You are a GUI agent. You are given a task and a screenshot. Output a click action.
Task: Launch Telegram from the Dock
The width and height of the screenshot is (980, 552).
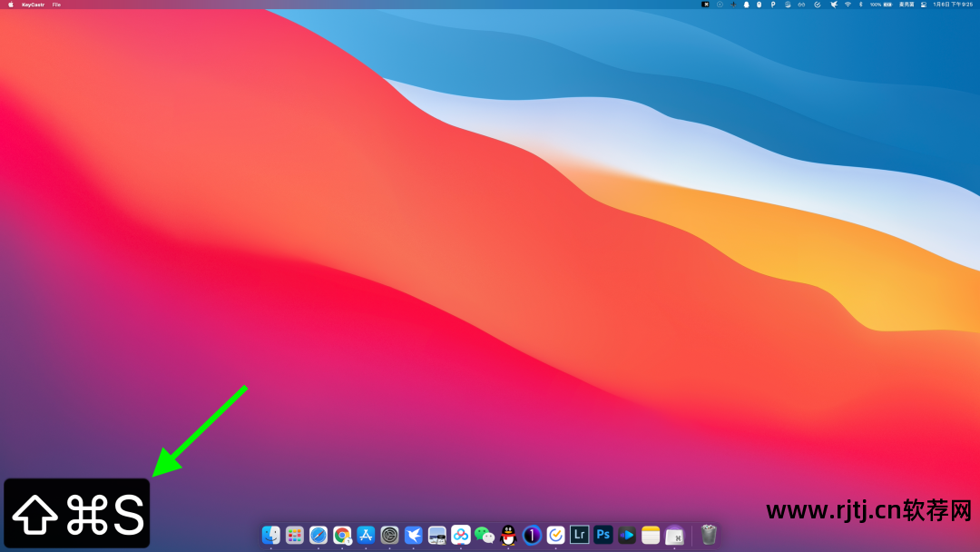coord(413,536)
